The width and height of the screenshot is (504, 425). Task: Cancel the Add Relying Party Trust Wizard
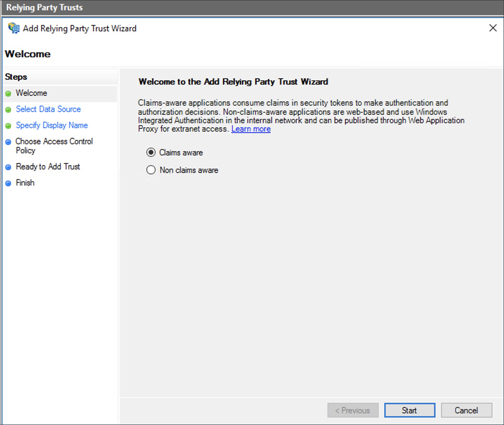pos(466,410)
